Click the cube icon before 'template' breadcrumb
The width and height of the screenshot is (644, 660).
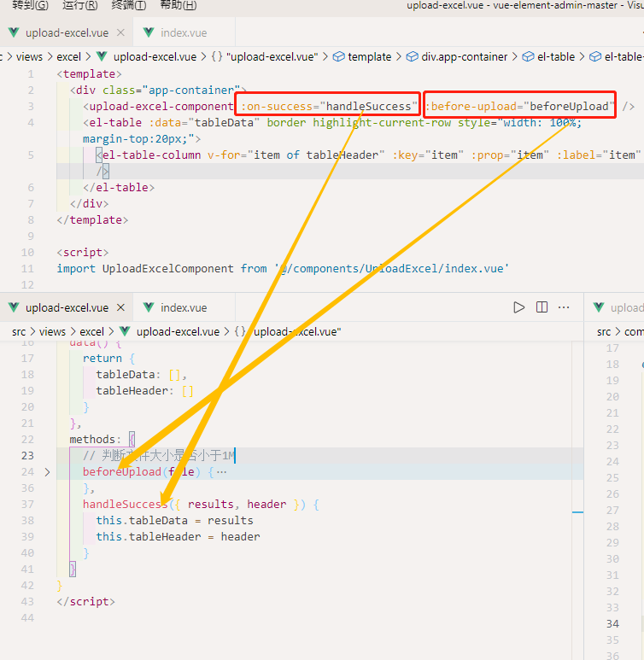point(338,57)
